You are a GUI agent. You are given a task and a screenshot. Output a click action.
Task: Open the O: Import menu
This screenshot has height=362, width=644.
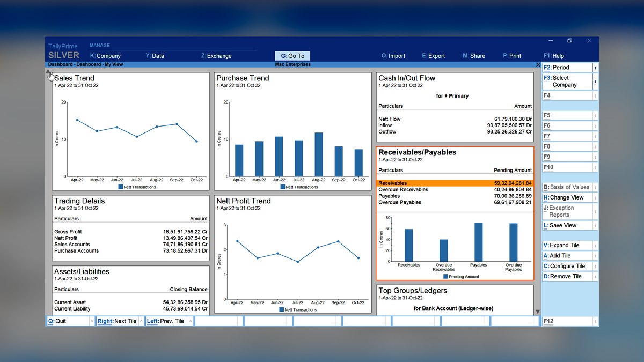click(393, 56)
